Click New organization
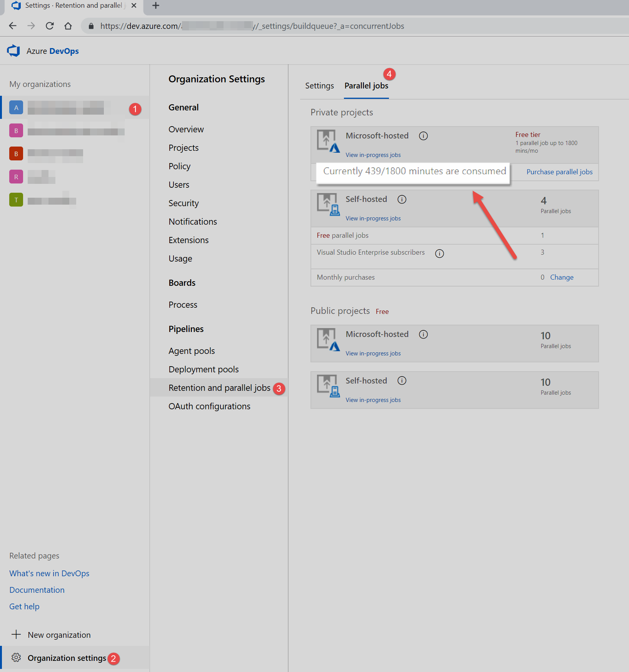The height and width of the screenshot is (672, 629). click(59, 635)
